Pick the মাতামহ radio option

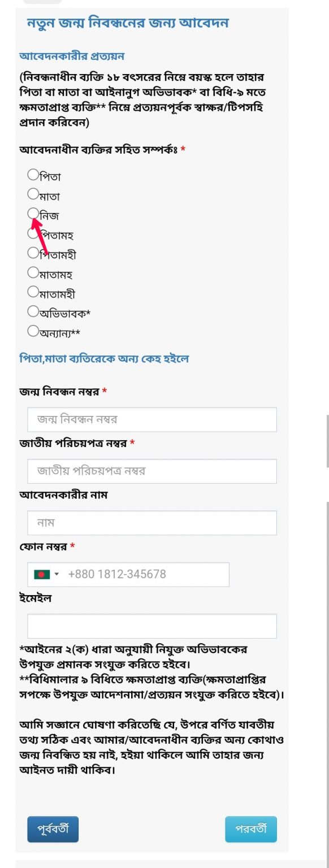[x=33, y=272]
